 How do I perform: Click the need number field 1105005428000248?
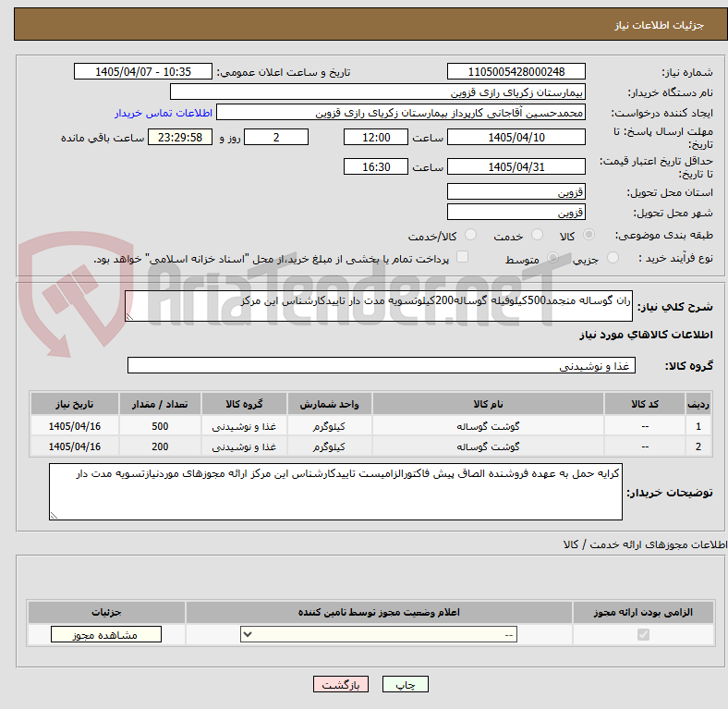click(x=516, y=72)
